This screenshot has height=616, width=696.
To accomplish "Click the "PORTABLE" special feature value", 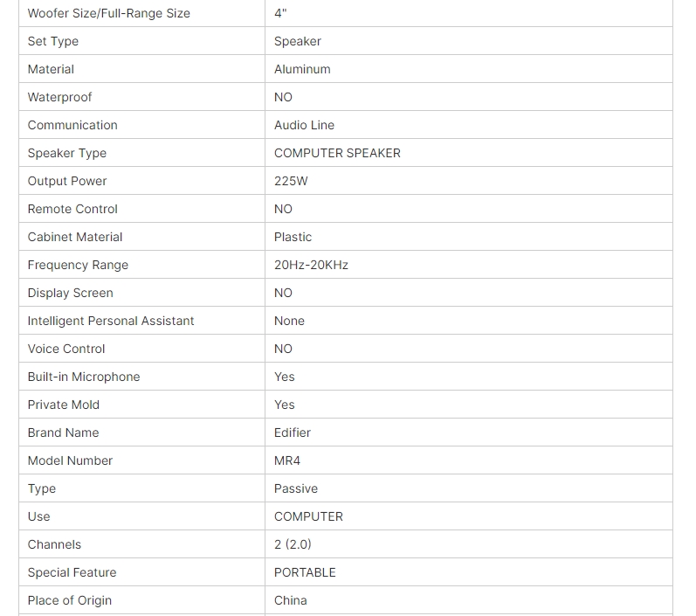I will point(305,572).
